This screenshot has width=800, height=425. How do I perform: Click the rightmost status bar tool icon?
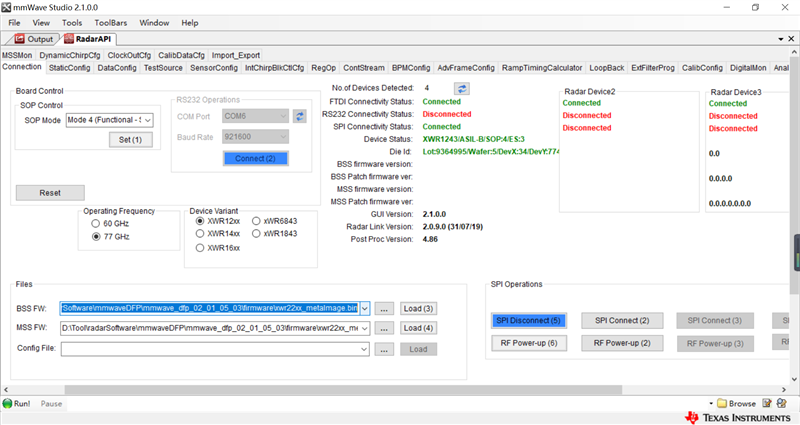pos(782,403)
